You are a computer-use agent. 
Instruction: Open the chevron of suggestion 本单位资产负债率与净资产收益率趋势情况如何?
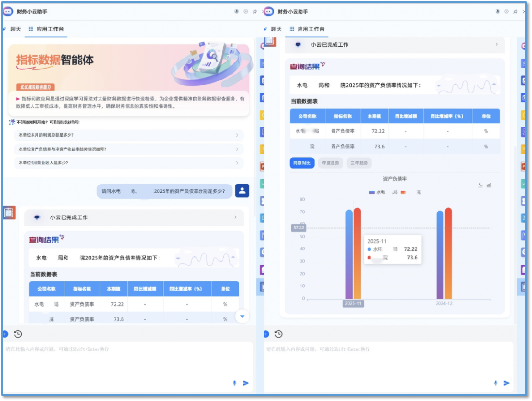click(237, 149)
